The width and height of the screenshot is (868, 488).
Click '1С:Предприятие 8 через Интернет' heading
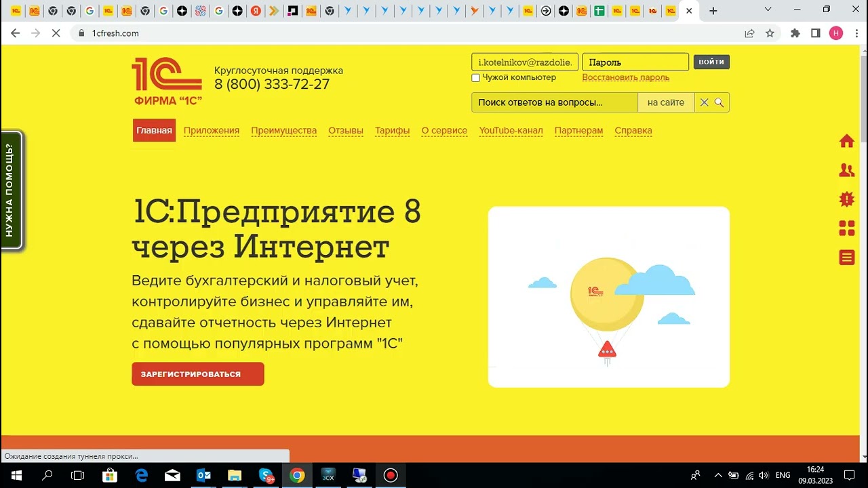[x=277, y=230]
